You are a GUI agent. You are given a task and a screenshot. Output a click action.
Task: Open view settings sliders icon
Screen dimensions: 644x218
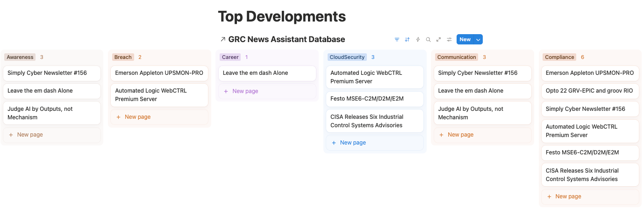coord(449,40)
